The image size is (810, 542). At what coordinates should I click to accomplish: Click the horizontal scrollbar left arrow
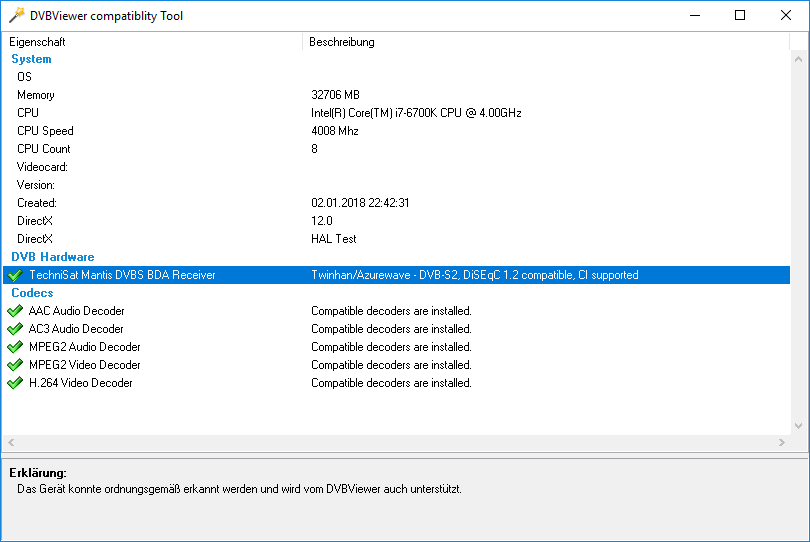pos(11,442)
